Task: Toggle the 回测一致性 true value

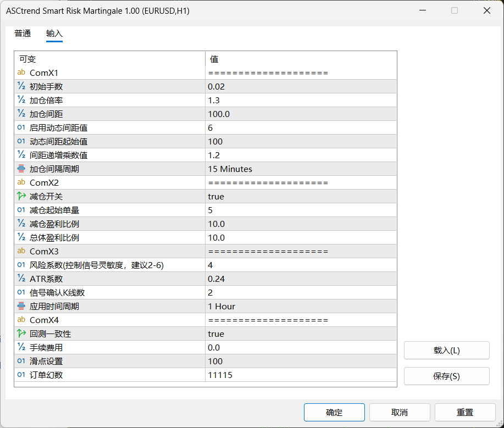Action: coord(301,333)
